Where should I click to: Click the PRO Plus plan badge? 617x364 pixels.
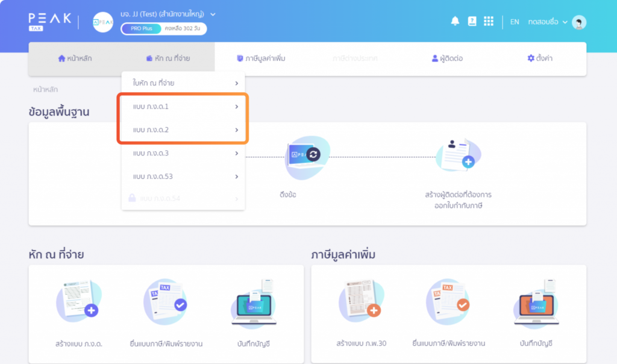tap(142, 28)
